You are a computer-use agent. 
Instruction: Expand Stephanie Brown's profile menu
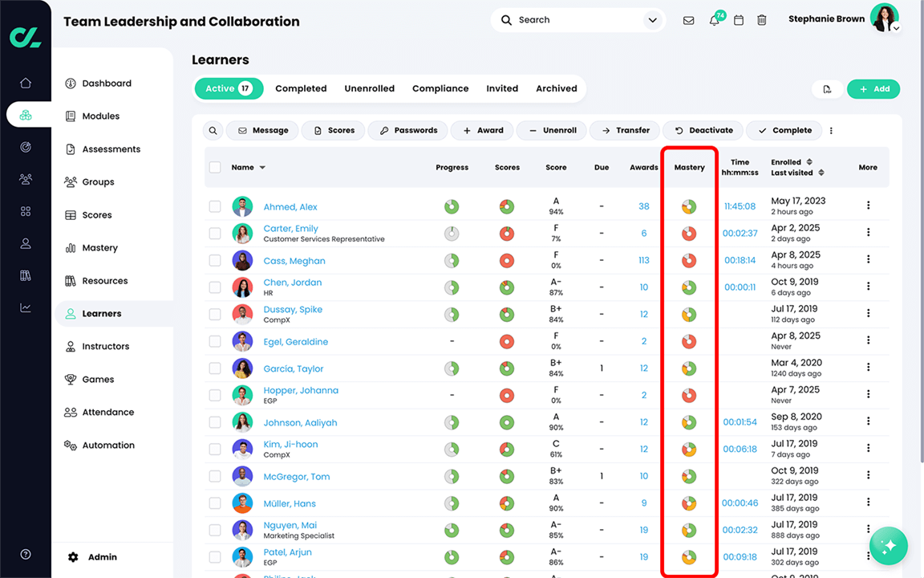pyautogui.click(x=896, y=27)
